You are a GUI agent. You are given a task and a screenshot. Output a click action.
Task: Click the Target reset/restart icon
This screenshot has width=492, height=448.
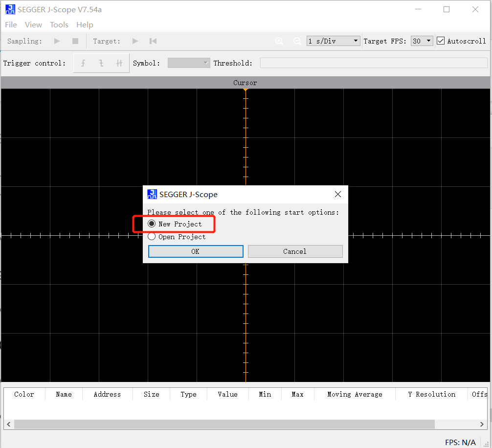(153, 41)
